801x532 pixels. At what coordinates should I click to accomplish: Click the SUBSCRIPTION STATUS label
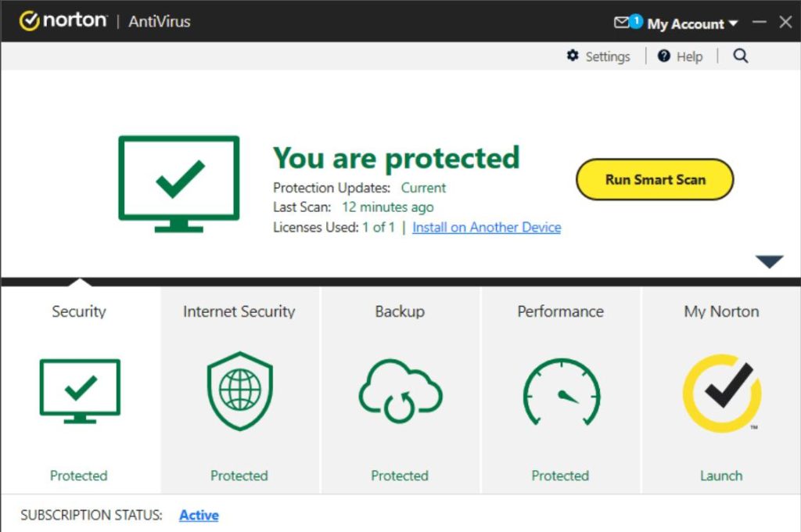point(92,515)
